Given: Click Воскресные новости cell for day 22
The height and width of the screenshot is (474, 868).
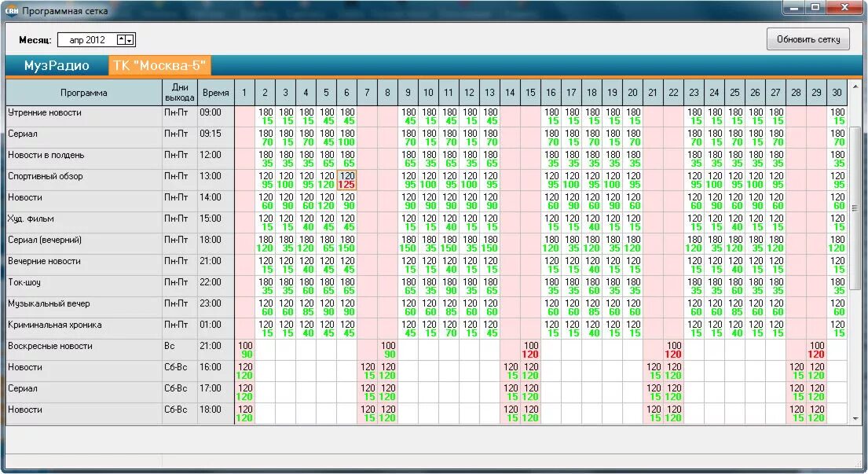Looking at the screenshot, I should point(673,350).
